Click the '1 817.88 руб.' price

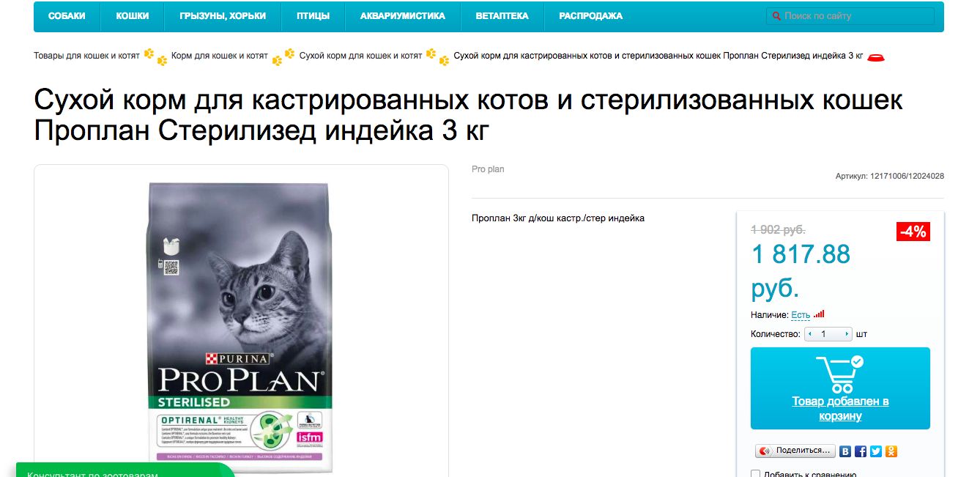(x=801, y=270)
